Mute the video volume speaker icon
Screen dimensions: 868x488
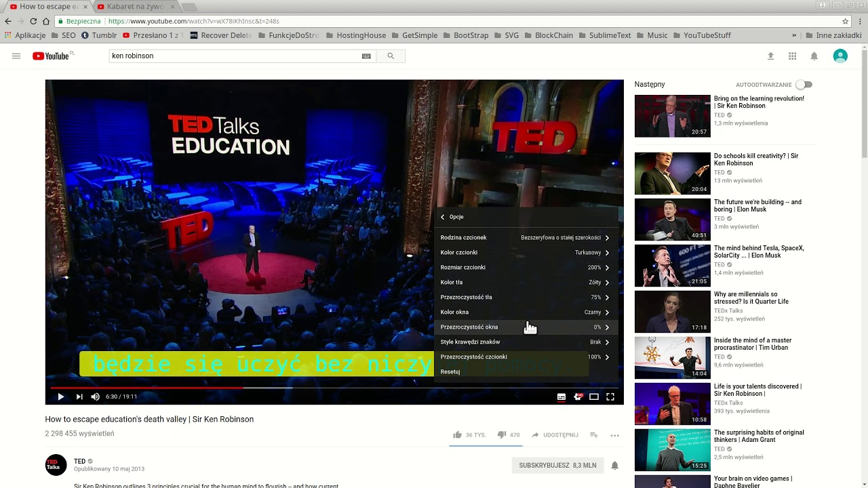pyautogui.click(x=96, y=396)
